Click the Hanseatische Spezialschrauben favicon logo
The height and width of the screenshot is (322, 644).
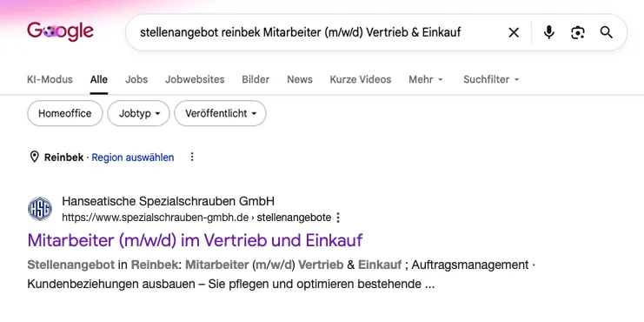(40, 209)
